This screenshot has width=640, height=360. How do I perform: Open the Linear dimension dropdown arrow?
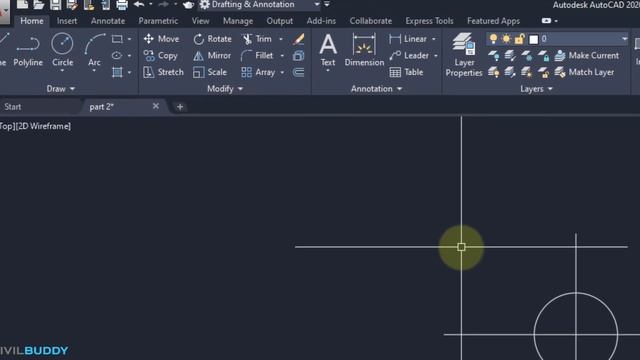coord(434,39)
